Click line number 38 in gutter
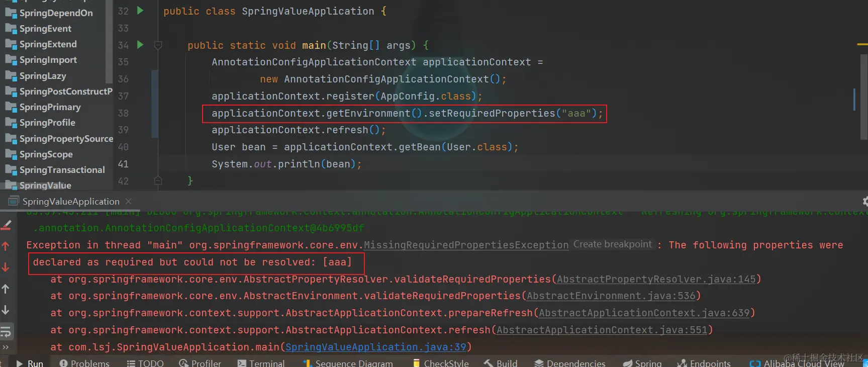 (x=123, y=113)
